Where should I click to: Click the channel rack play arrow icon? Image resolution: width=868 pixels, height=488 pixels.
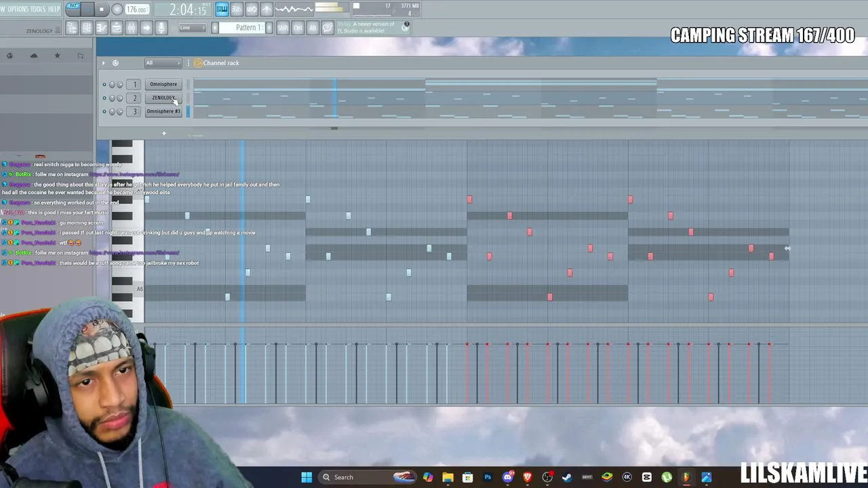[x=104, y=63]
